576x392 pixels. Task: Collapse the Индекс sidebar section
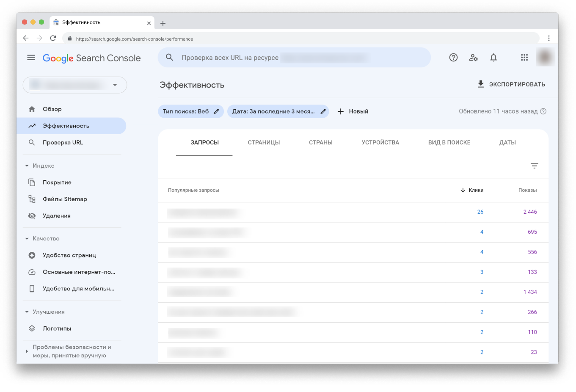pos(27,166)
